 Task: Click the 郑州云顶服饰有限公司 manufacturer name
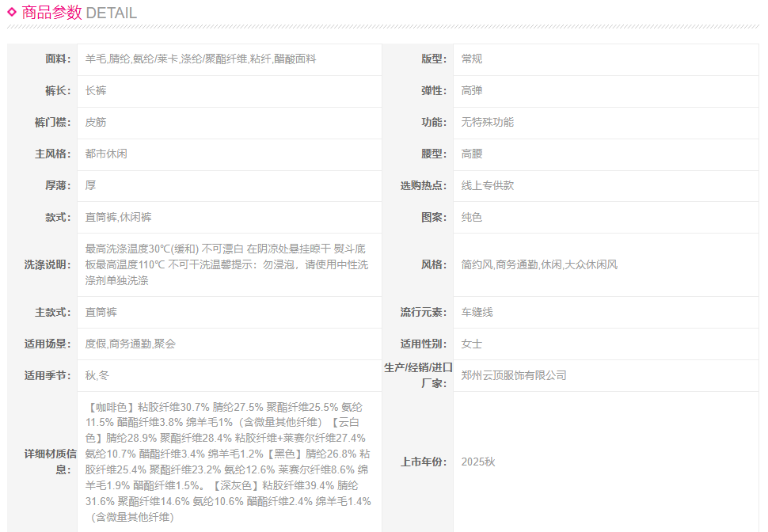(x=514, y=376)
